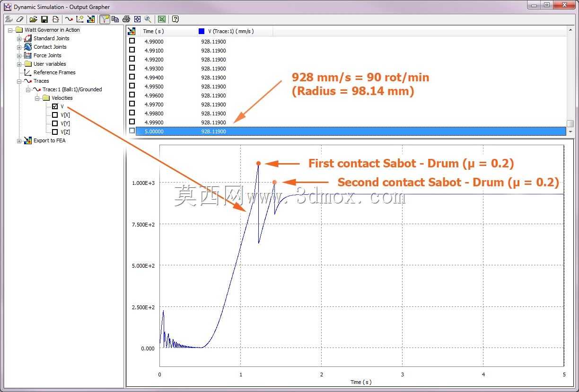Click the Clear (eraser) toolbar icon
Viewport: 579px width, 392px height.
coord(19,19)
